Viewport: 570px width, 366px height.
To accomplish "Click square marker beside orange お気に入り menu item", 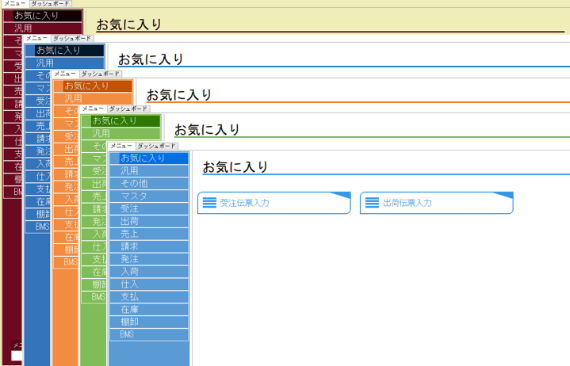I will tap(58, 86).
